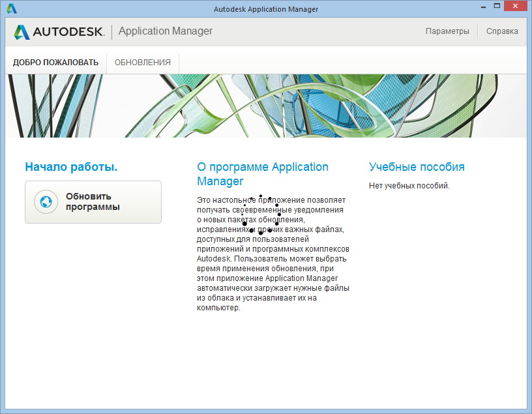Click the Application Manager header title

pos(165,31)
